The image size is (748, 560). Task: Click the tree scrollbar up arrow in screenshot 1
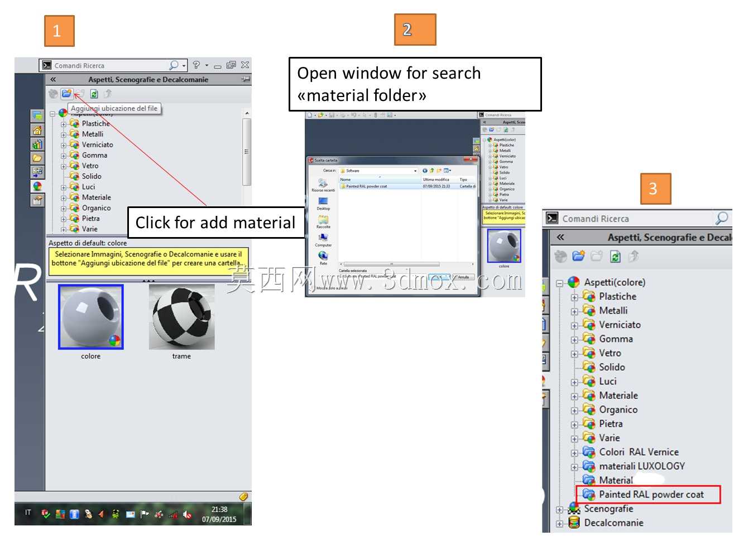pyautogui.click(x=247, y=114)
